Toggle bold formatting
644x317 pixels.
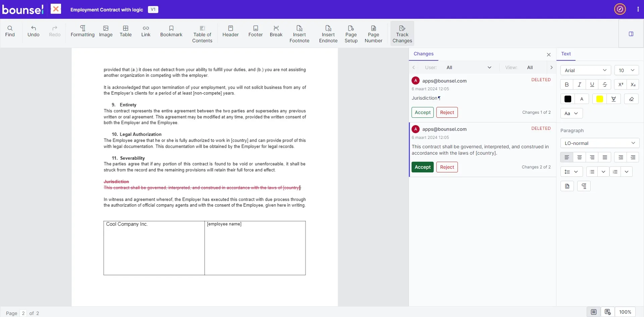click(x=567, y=85)
